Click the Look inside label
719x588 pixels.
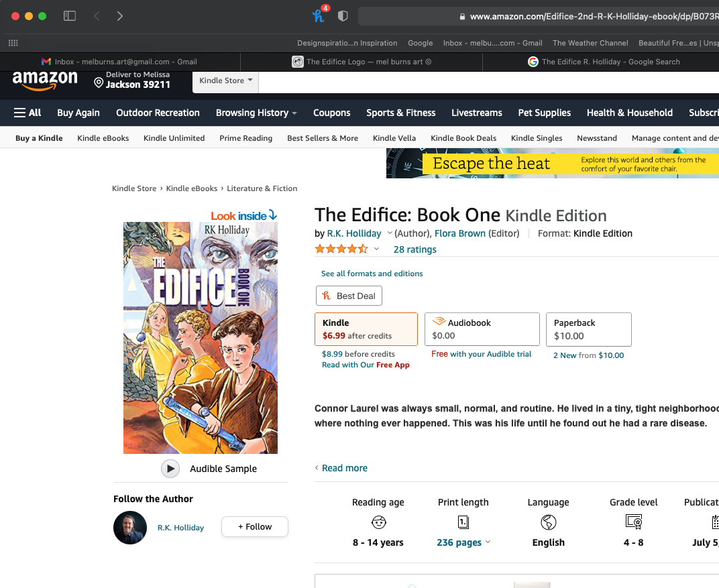click(243, 215)
